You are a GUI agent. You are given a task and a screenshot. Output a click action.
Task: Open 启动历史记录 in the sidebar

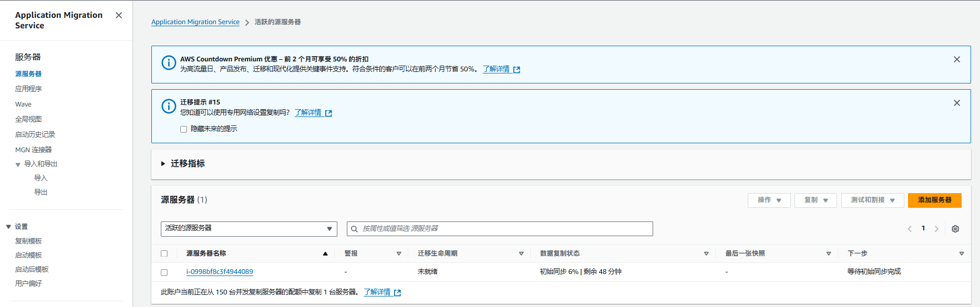click(35, 134)
